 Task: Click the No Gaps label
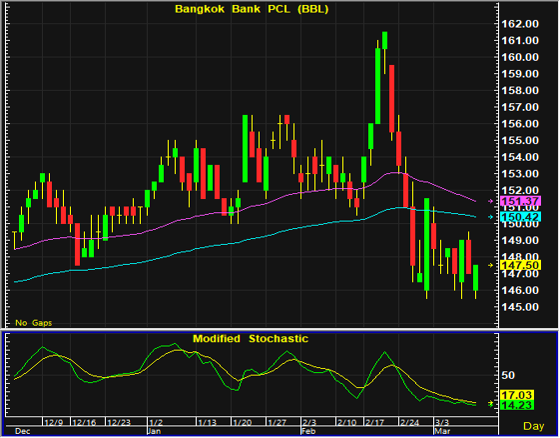coord(34,323)
